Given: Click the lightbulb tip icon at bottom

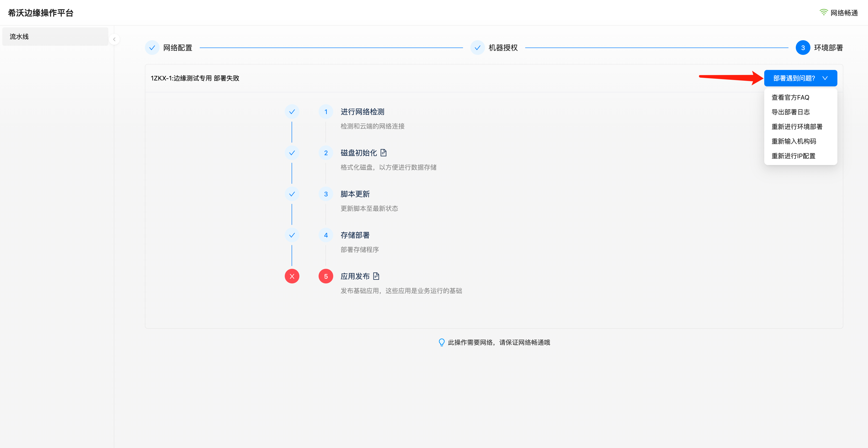Looking at the screenshot, I should coord(441,342).
